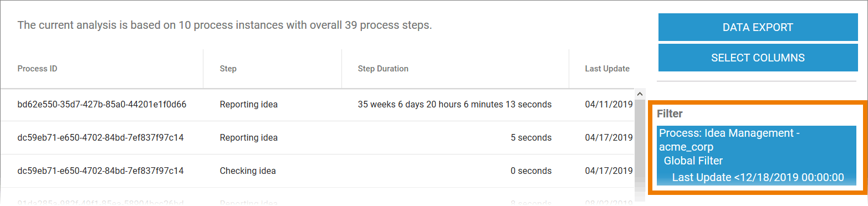Click the 35 weeks 6 days duration cell

[455, 104]
